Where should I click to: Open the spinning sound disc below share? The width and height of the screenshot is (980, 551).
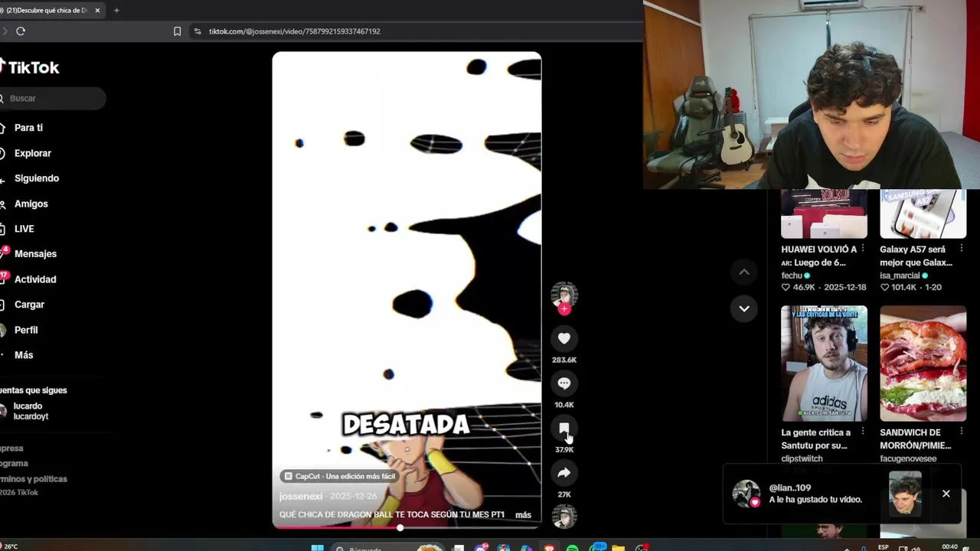[x=564, y=517]
